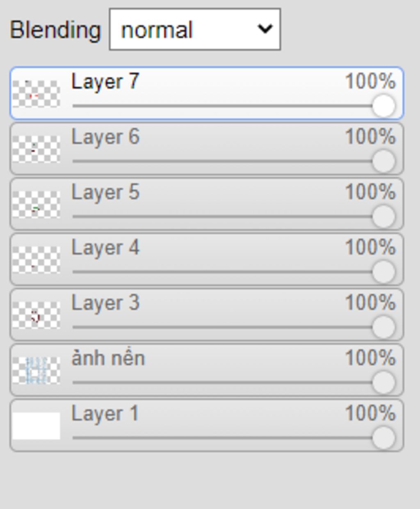Click the ảnh nền opacity slider handle

click(383, 383)
